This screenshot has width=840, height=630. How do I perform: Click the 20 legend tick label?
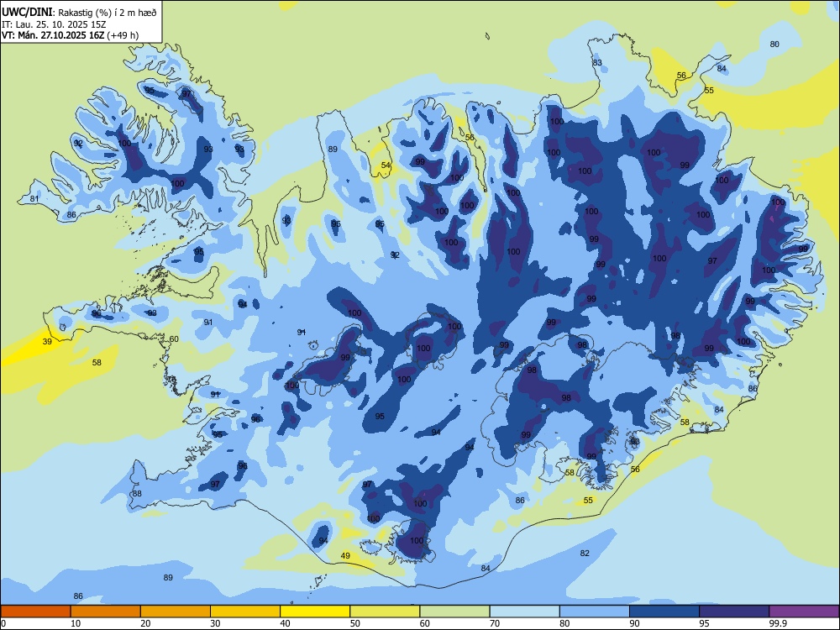pyautogui.click(x=145, y=623)
